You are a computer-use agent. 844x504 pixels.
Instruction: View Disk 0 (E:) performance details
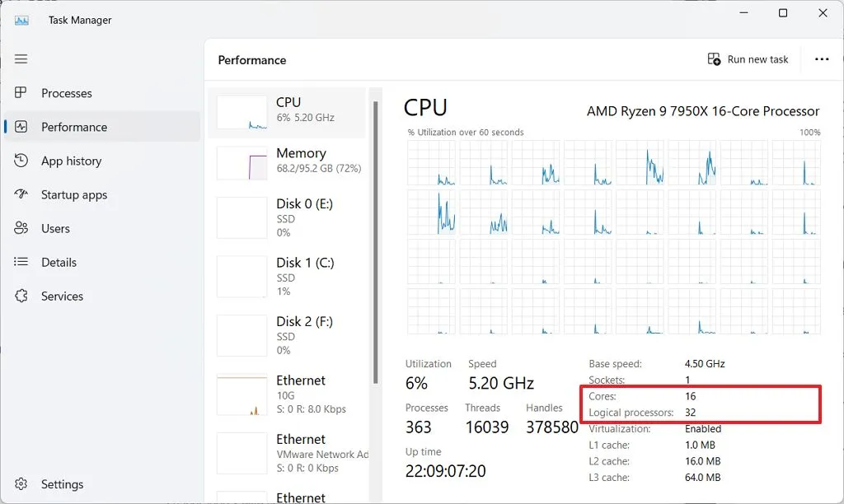[288, 217]
